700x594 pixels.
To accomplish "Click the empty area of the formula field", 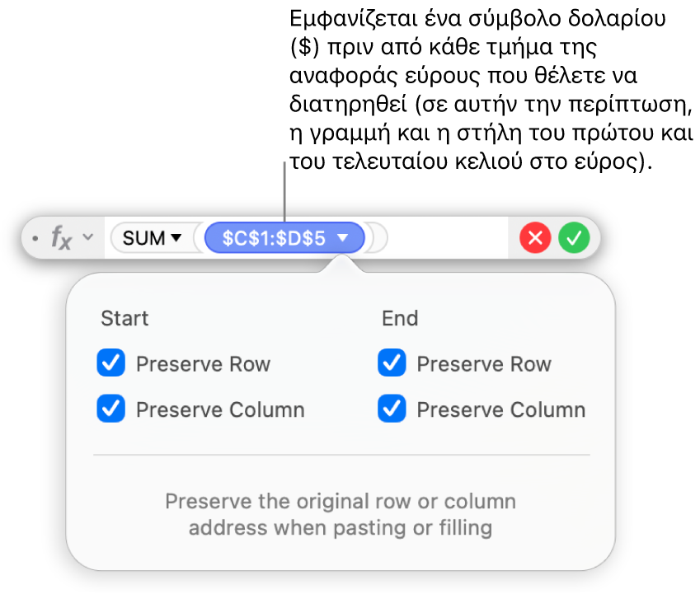I will pos(445,239).
